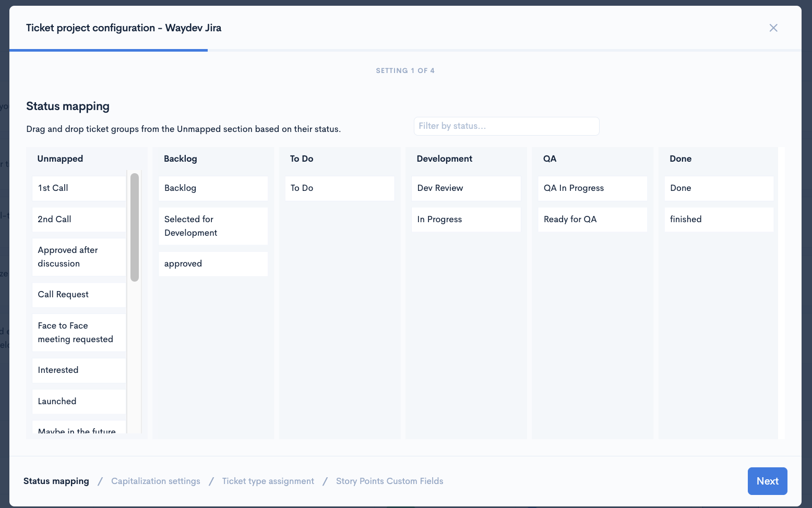Click the Next button

click(x=767, y=481)
